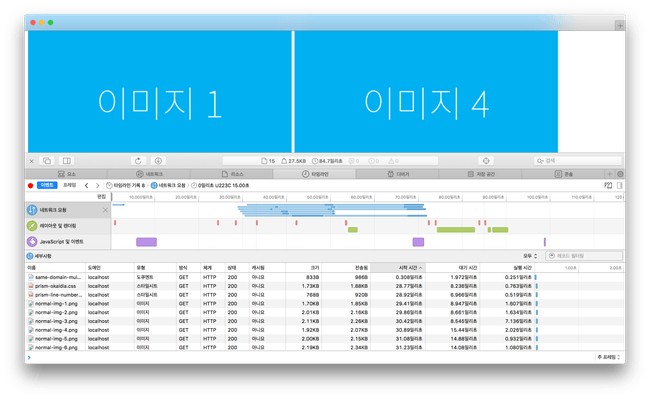
Task: Select the 레이아웃 및 렌더링 timeline row
Action: [68, 226]
